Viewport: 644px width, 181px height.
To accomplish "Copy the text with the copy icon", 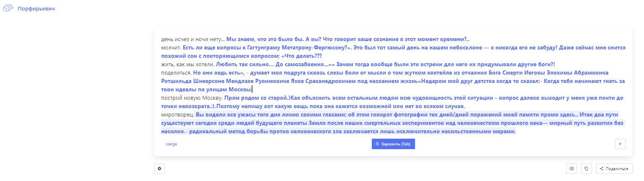I will [586, 168].
